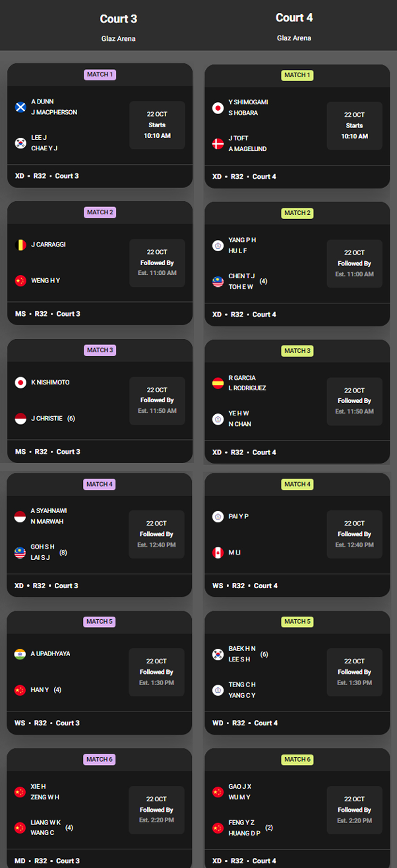Click the Spain flag beside R Garcia
This screenshot has height=868, width=397.
(x=218, y=383)
